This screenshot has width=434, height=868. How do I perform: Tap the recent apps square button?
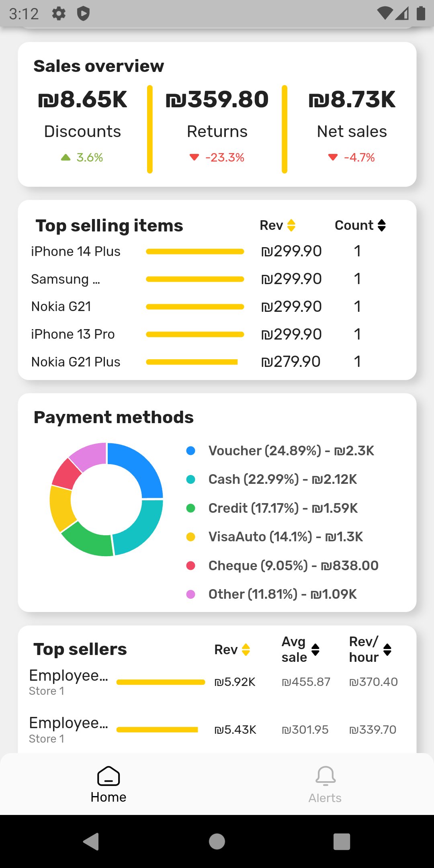[x=342, y=841]
